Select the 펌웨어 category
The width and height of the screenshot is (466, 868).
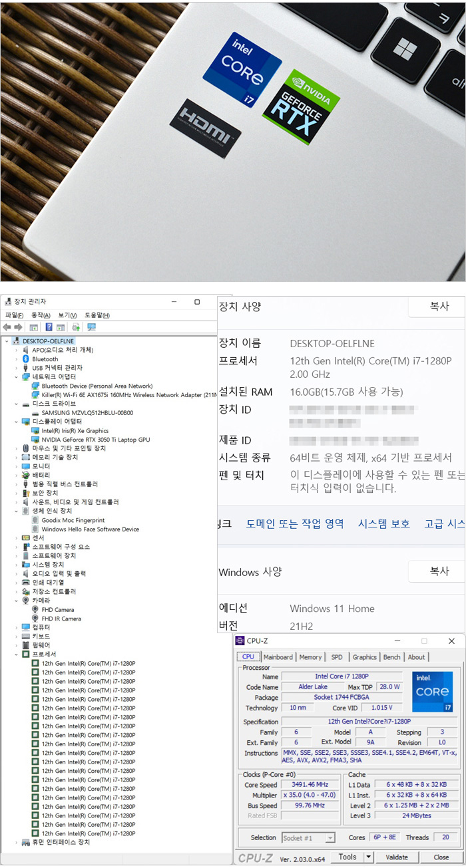(x=41, y=645)
